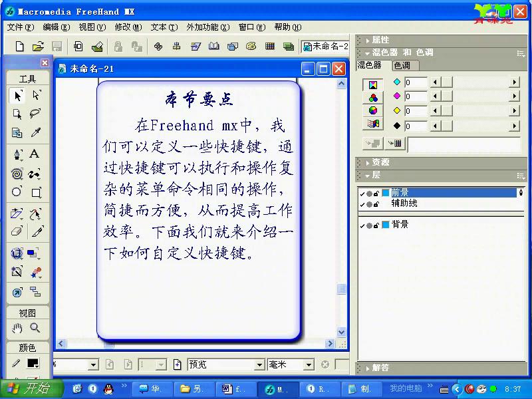Select the Pointer tool

tap(17, 96)
